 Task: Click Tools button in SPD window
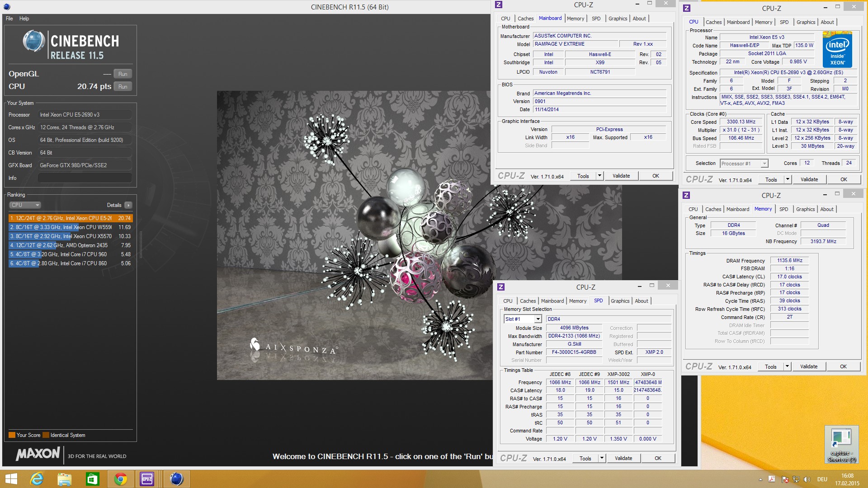(x=585, y=458)
